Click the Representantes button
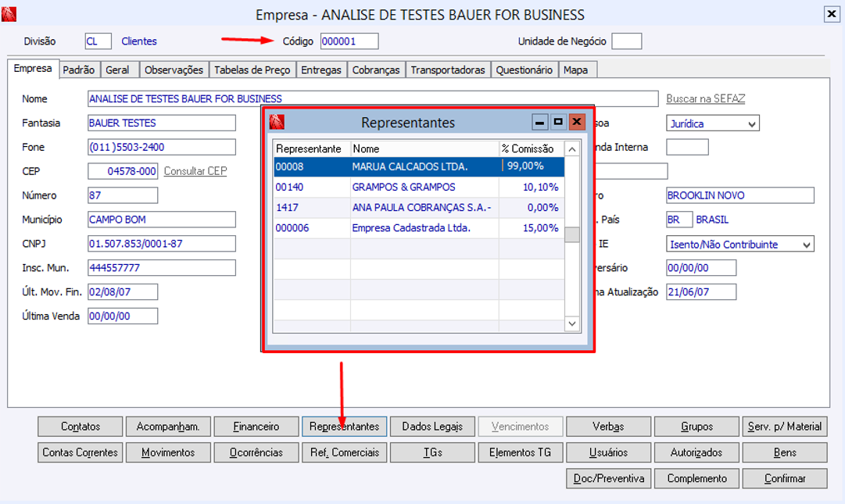Image resolution: width=845 pixels, height=504 pixels. 345,427
